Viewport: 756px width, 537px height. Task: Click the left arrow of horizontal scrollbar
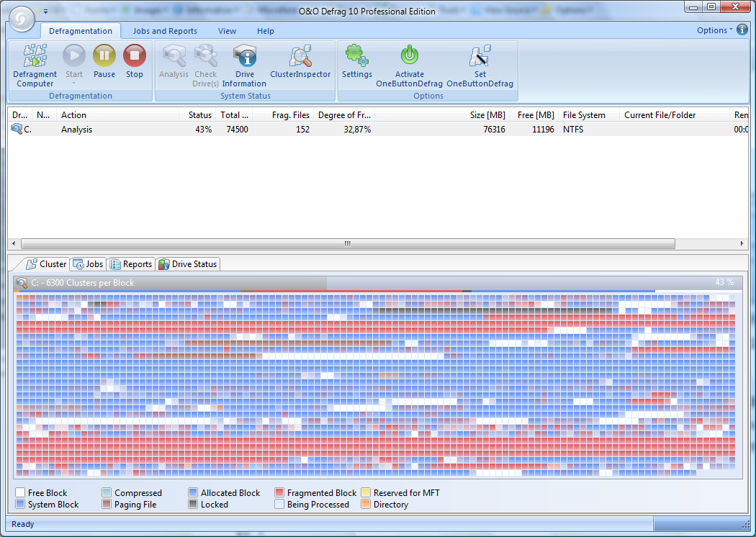click(14, 243)
